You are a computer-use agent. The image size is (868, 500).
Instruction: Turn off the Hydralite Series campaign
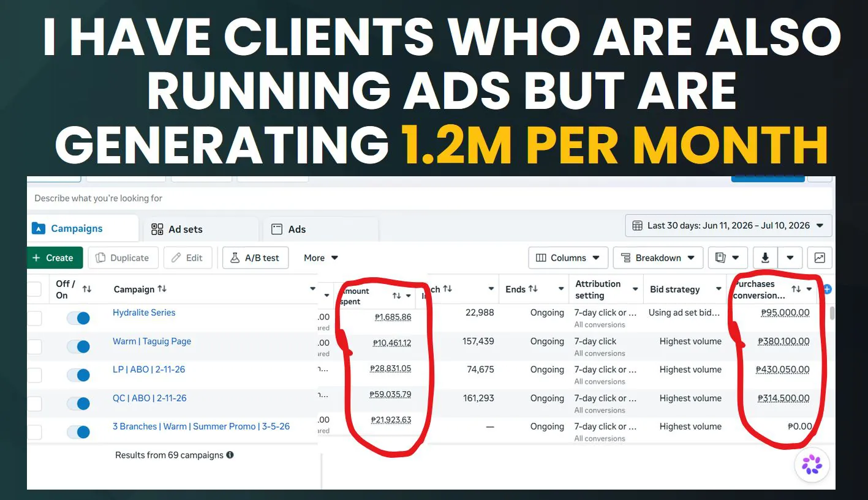(78, 318)
